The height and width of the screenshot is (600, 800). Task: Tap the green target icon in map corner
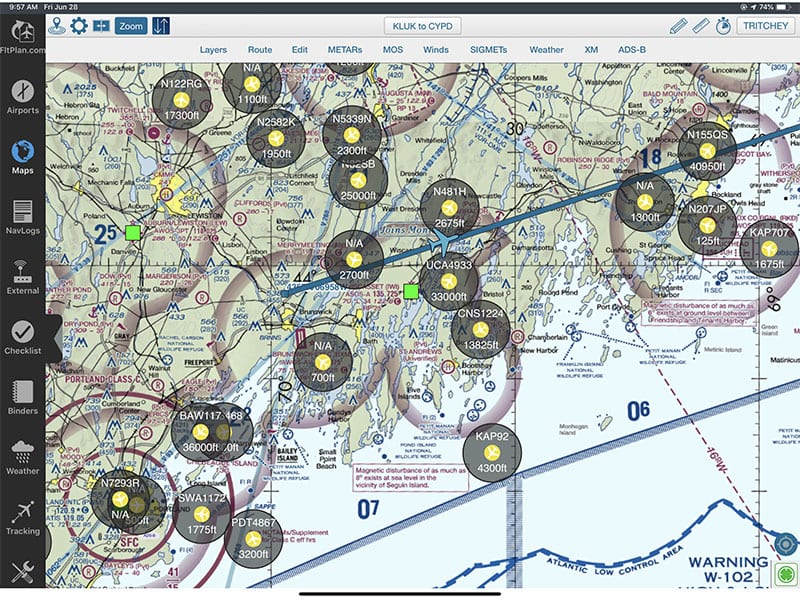[x=786, y=575]
